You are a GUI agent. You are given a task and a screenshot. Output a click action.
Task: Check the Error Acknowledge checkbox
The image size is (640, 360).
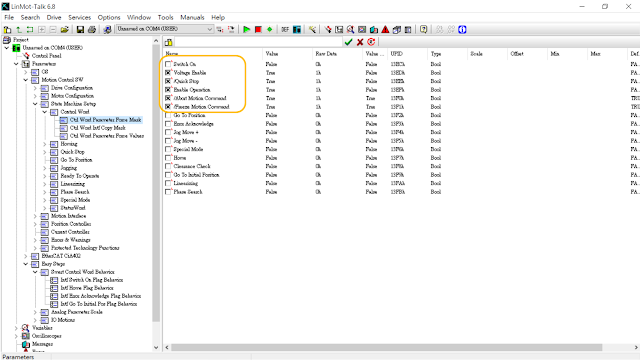(168, 124)
